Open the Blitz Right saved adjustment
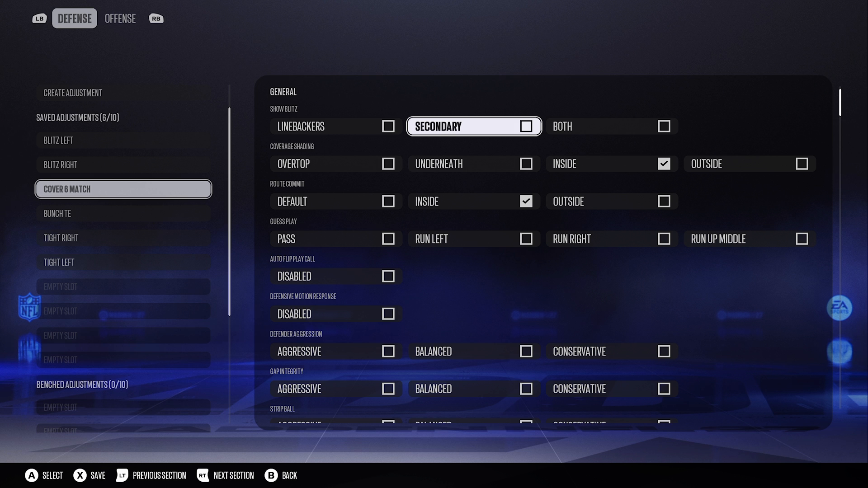 pyautogui.click(x=123, y=164)
